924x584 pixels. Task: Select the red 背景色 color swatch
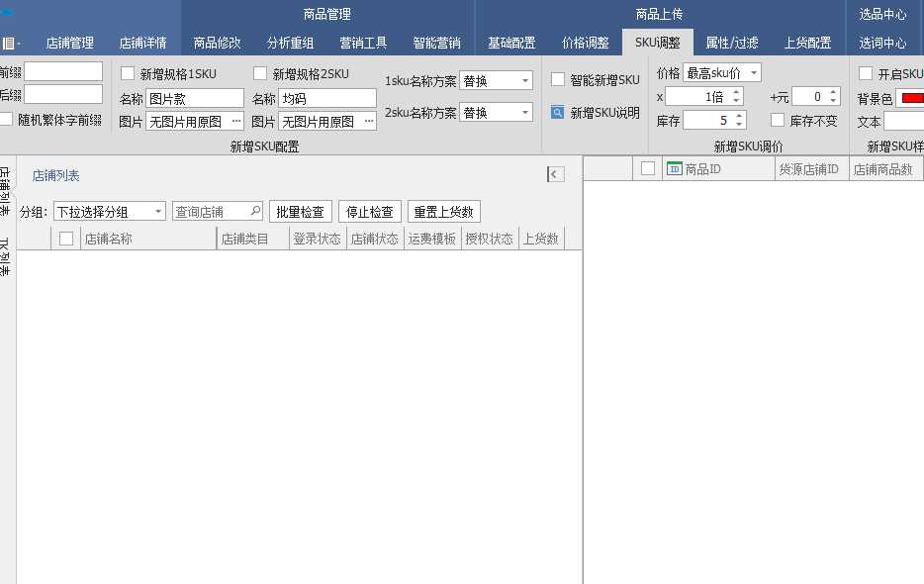coord(911,98)
